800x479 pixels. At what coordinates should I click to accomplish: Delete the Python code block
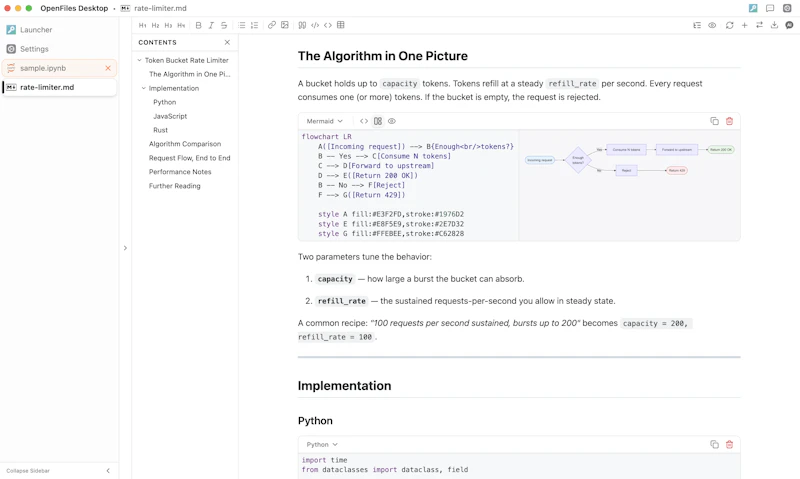(729, 444)
